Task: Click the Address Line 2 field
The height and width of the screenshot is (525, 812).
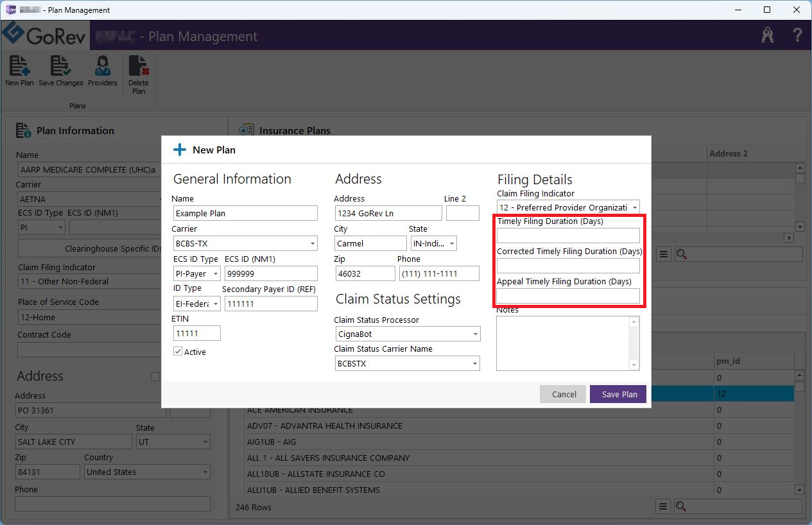Action: click(463, 214)
